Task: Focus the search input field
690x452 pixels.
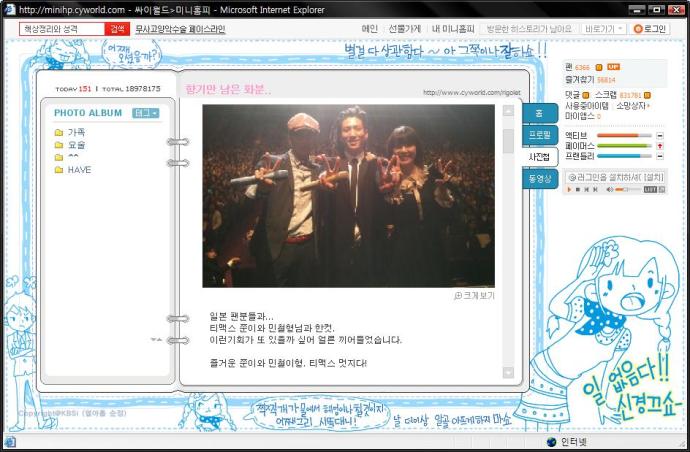Action: pyautogui.click(x=62, y=29)
